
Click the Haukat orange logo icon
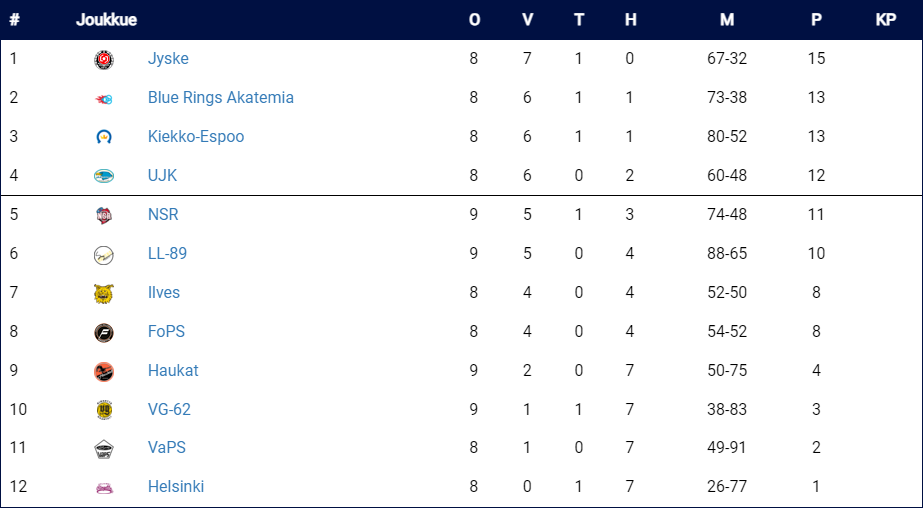(x=104, y=371)
